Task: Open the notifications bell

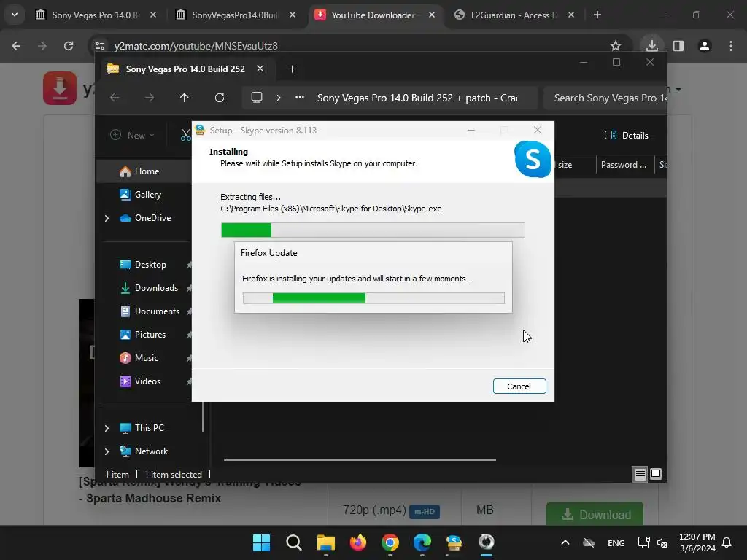Action: click(727, 542)
